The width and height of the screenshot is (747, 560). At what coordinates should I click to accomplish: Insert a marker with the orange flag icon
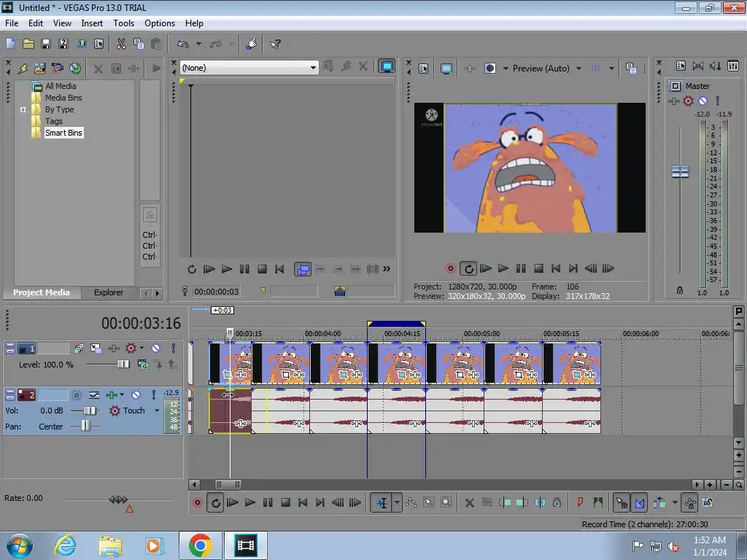pos(580,502)
